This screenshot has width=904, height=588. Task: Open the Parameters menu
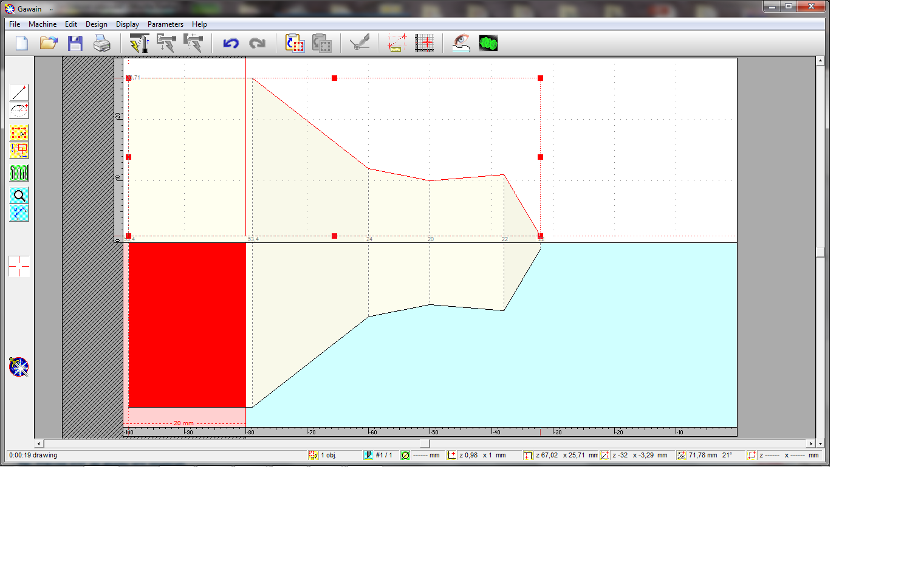click(x=165, y=24)
